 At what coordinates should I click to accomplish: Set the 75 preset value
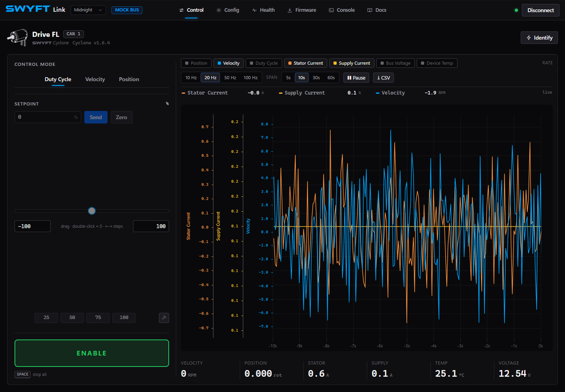pyautogui.click(x=98, y=318)
